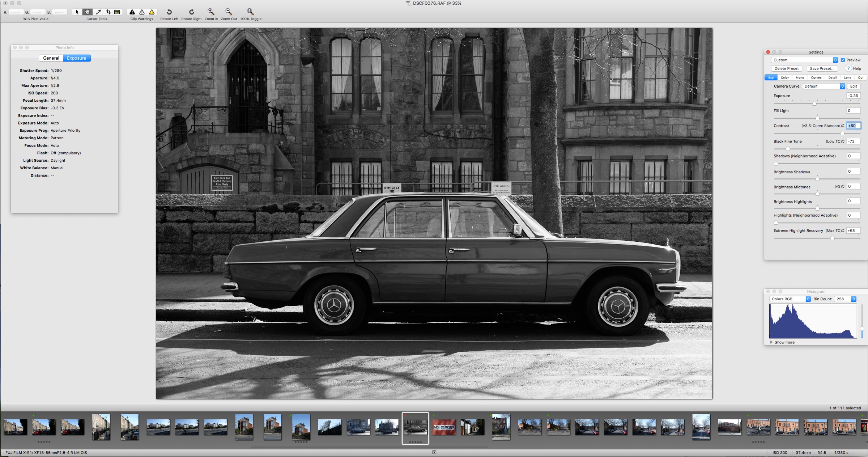The image size is (868, 457).
Task: Open Extreme Highlight Recovery Max TC selector
Action: click(x=835, y=230)
